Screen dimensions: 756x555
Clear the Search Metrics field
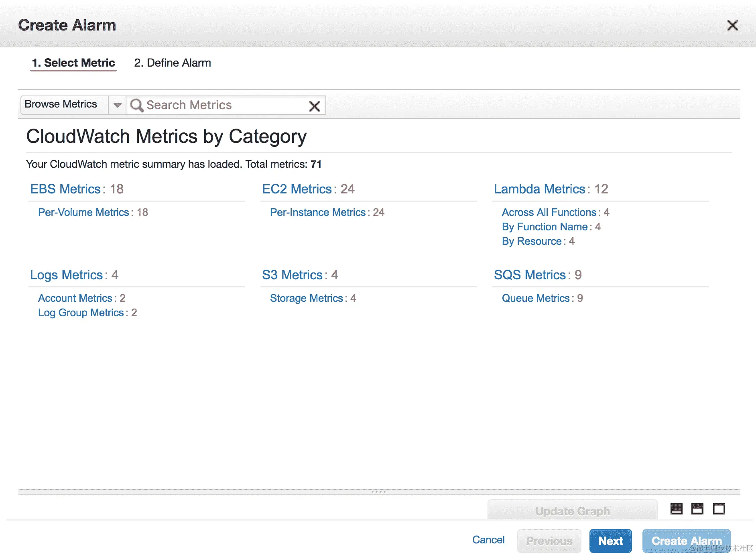[x=315, y=106]
